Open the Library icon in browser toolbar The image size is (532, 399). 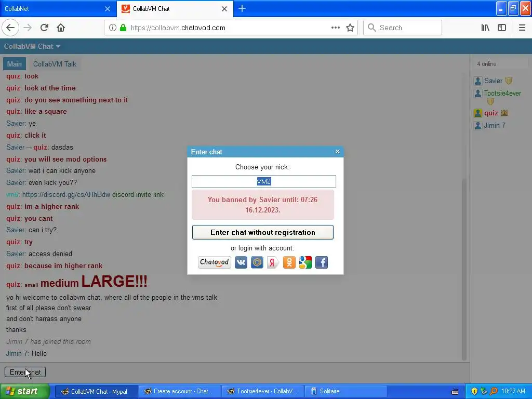485,28
